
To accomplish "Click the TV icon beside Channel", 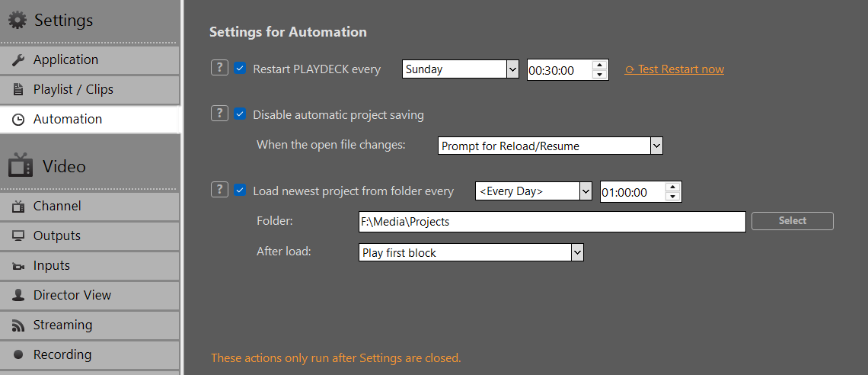I will coord(18,207).
